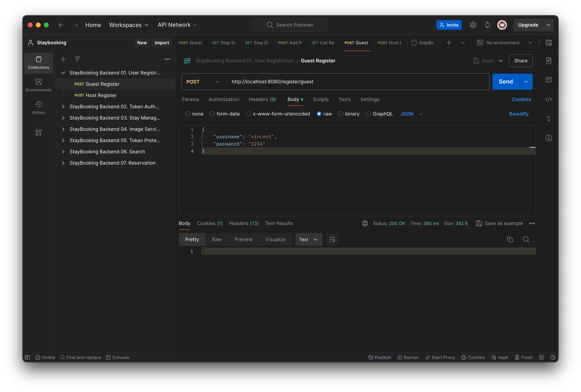The height and width of the screenshot is (392, 581).
Task: Select the binary body type
Action: click(x=341, y=114)
